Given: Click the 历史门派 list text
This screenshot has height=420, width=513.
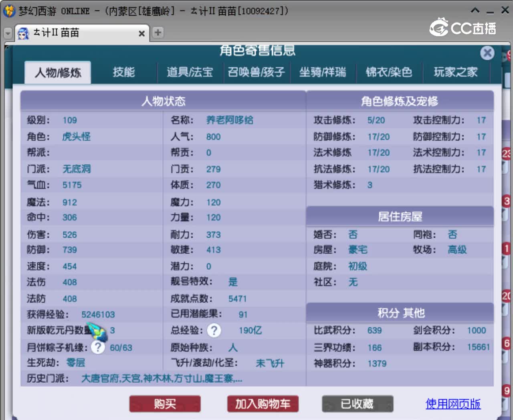Looking at the screenshot, I should tap(162, 378).
